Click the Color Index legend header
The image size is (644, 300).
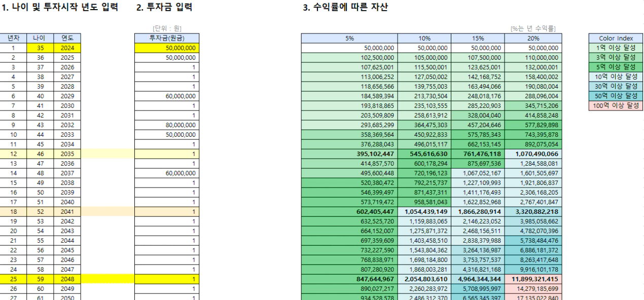pyautogui.click(x=616, y=39)
